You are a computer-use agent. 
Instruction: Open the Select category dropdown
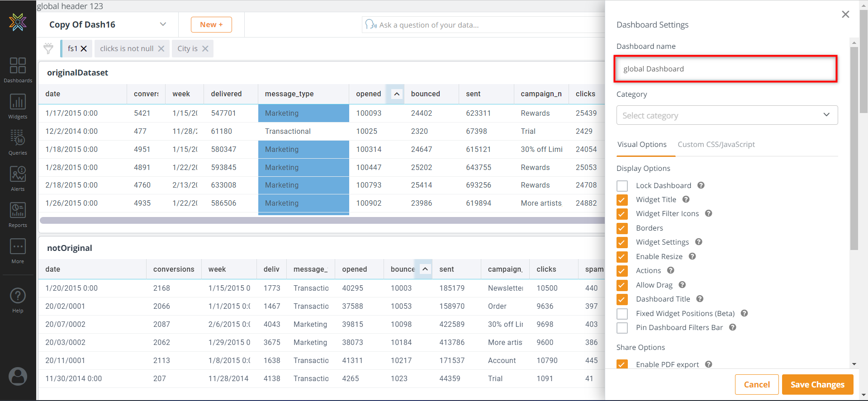click(x=726, y=115)
